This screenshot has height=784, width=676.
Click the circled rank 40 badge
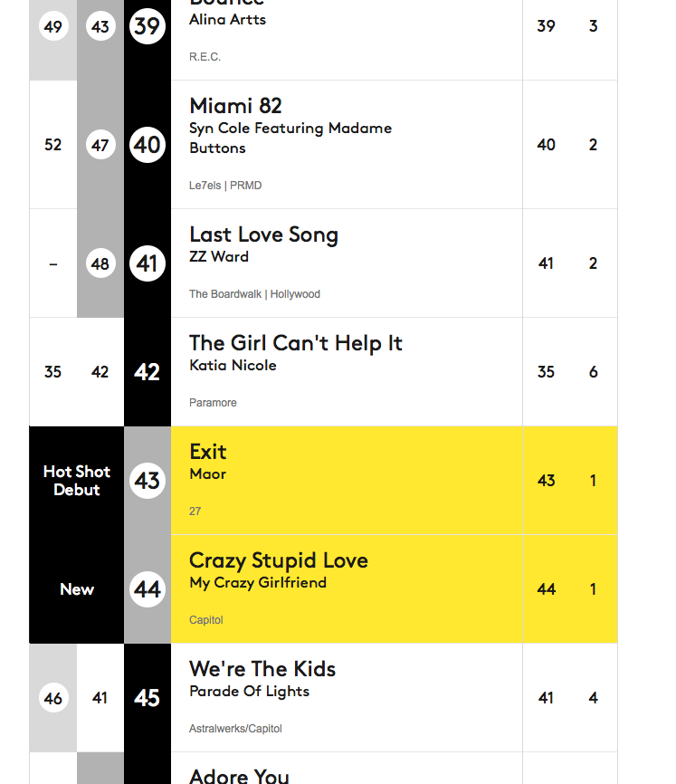click(x=147, y=145)
